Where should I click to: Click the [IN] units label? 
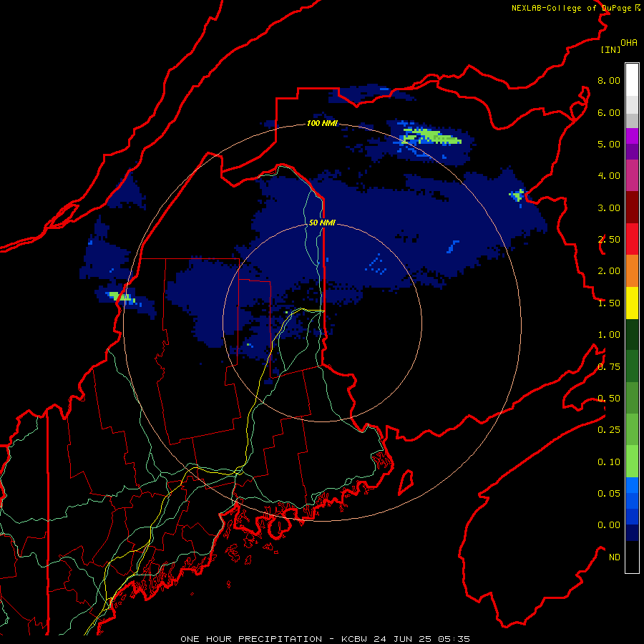[610, 49]
